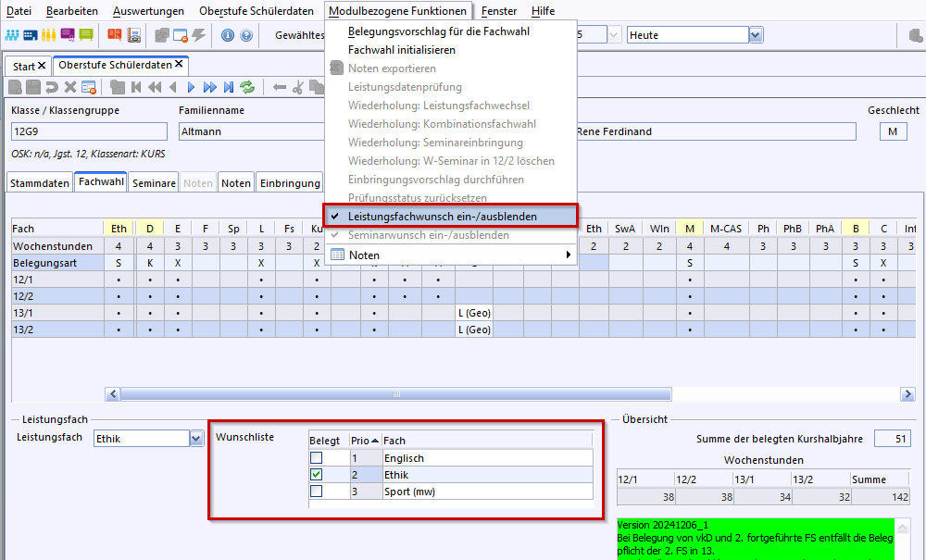Open the Heute dropdown arrow
This screenshot has height=560, width=926.
[x=756, y=35]
